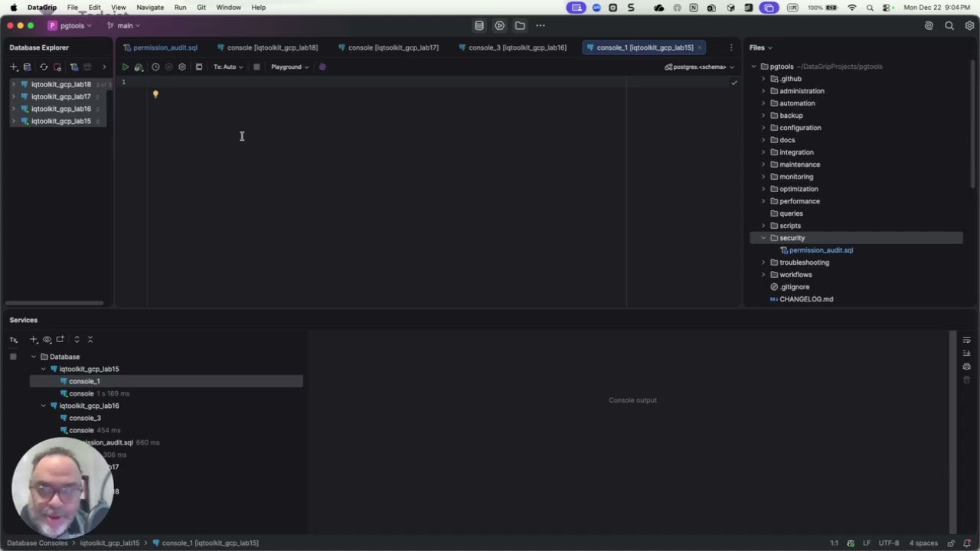Open the Run menu
Image resolution: width=980 pixels, height=551 pixels.
coord(180,8)
